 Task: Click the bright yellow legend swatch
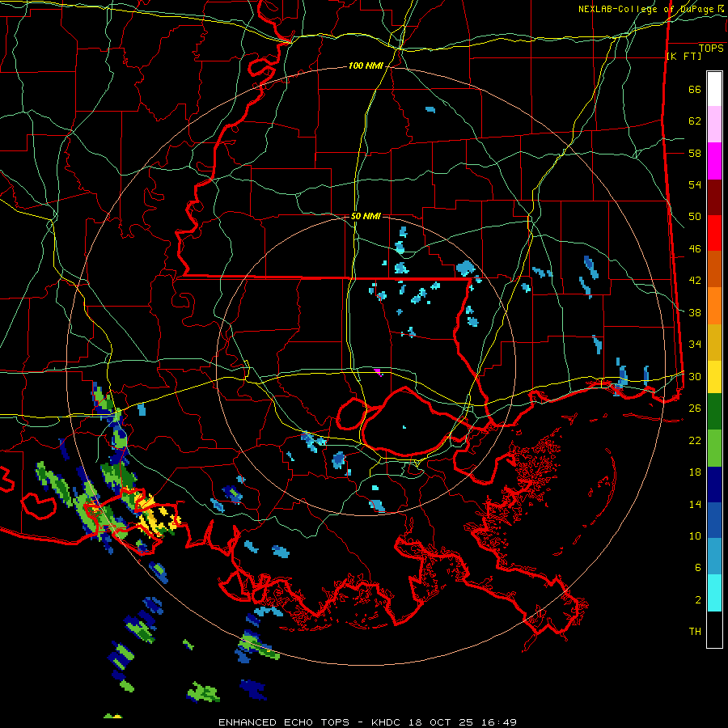[714, 376]
